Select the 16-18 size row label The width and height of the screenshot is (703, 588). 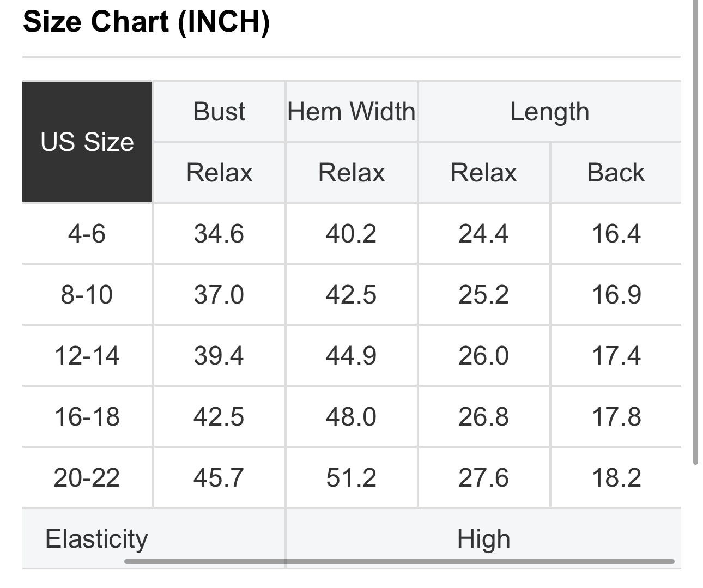pos(87,417)
